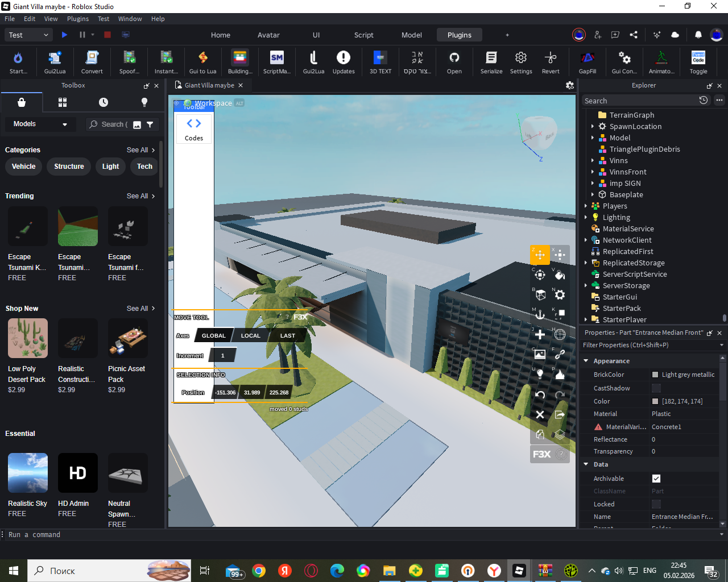Click the Color property swatch
Screen dimensions: 728x582
[655, 401]
